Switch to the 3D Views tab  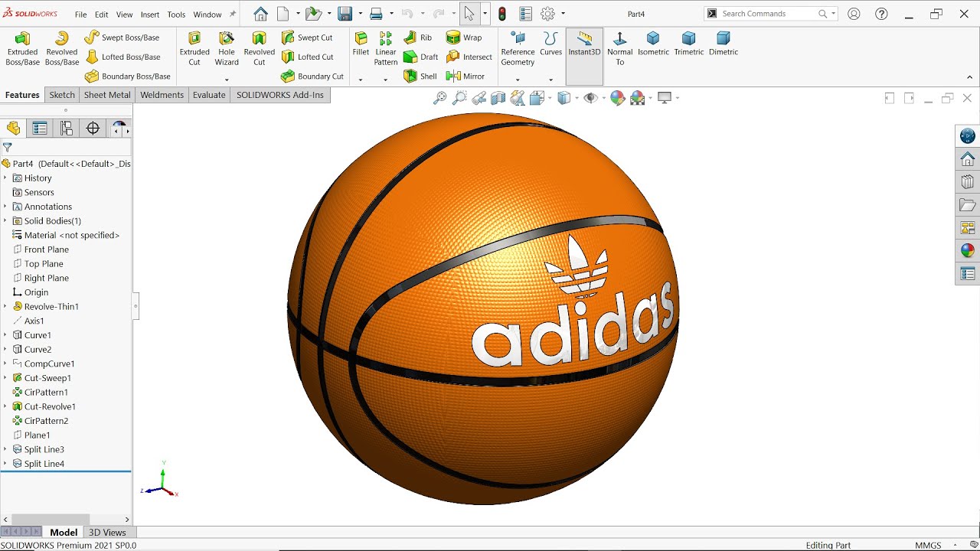pyautogui.click(x=107, y=533)
